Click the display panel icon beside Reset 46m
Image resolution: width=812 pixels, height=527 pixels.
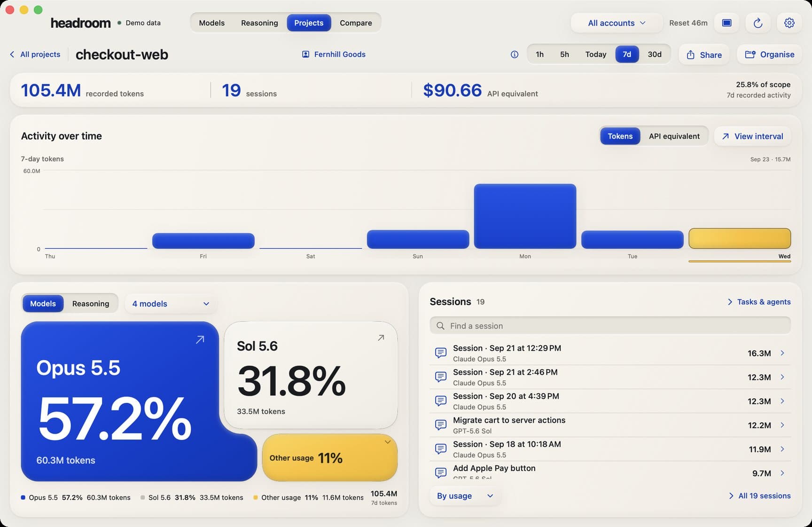[726, 23]
